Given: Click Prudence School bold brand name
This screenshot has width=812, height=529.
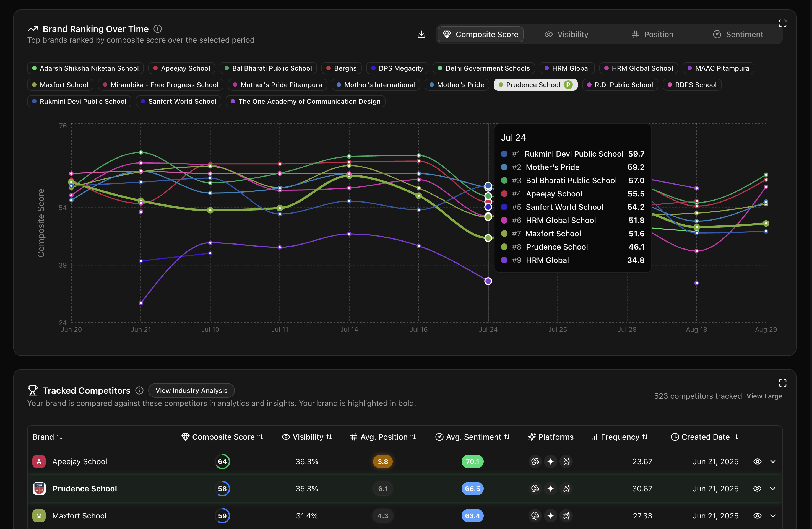Looking at the screenshot, I should pos(85,489).
